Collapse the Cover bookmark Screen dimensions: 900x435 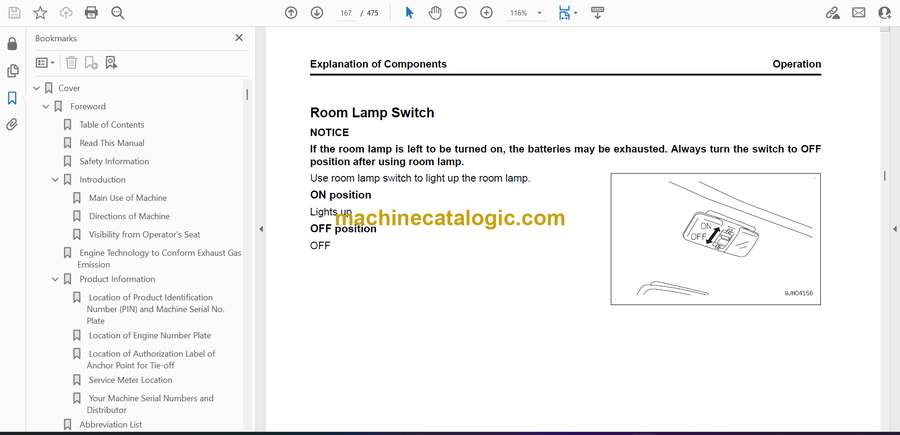coord(37,88)
